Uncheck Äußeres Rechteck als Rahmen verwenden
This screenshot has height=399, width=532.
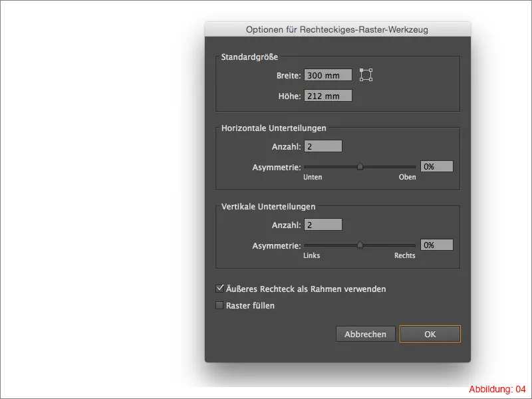coord(219,289)
